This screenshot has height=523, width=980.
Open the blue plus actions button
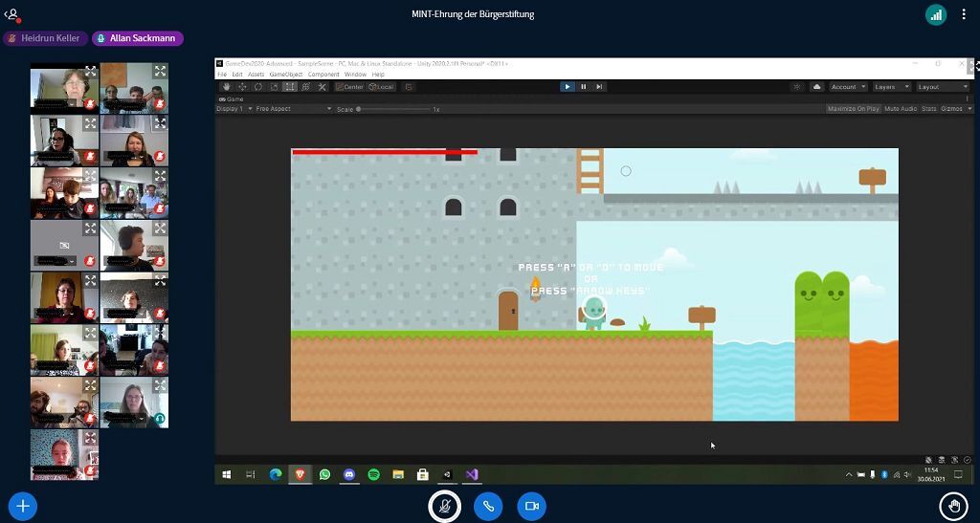point(23,506)
